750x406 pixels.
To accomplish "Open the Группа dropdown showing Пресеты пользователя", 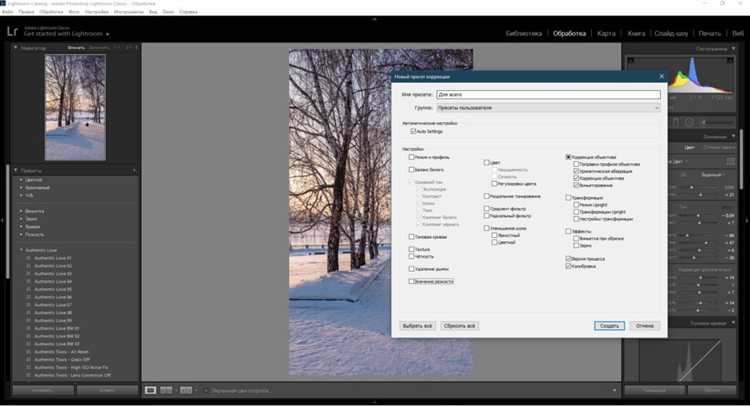I will coord(548,108).
